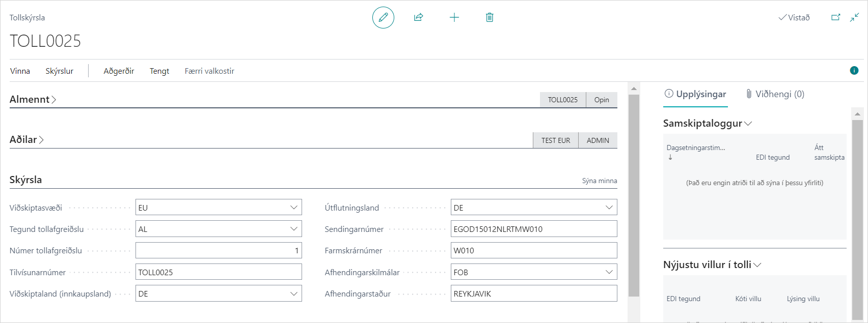Click the collapse page arrows icon

[x=854, y=17]
